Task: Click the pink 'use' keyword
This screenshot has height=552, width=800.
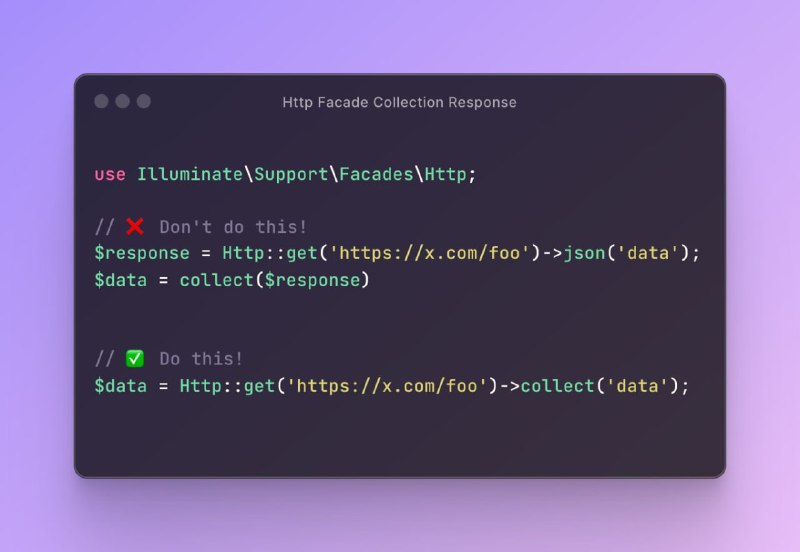Action: (x=110, y=175)
